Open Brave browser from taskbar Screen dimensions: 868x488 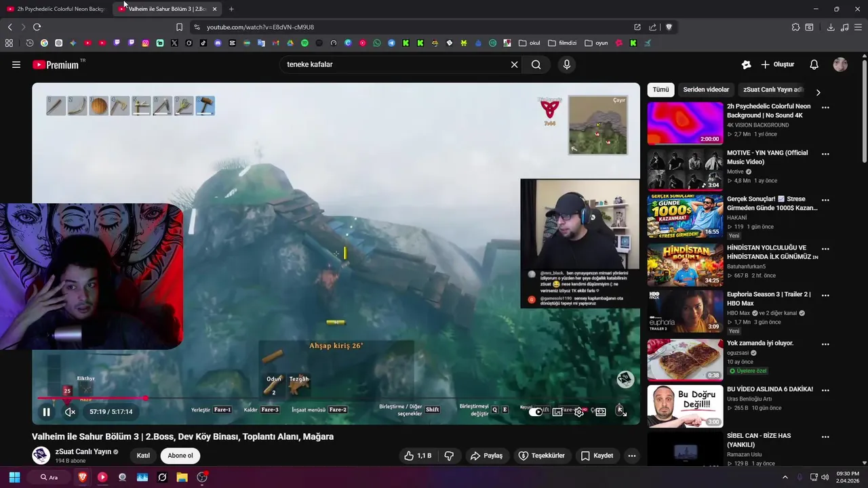pyautogui.click(x=83, y=477)
